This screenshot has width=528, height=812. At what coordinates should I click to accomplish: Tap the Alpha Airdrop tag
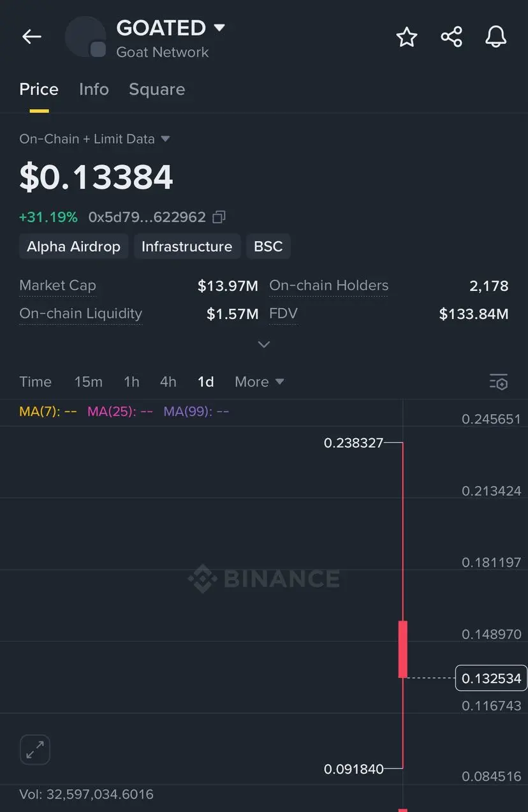(73, 246)
